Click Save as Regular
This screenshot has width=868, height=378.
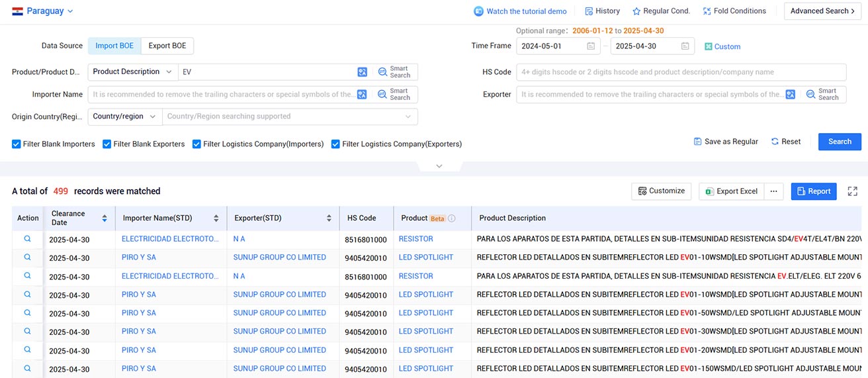[x=726, y=142]
